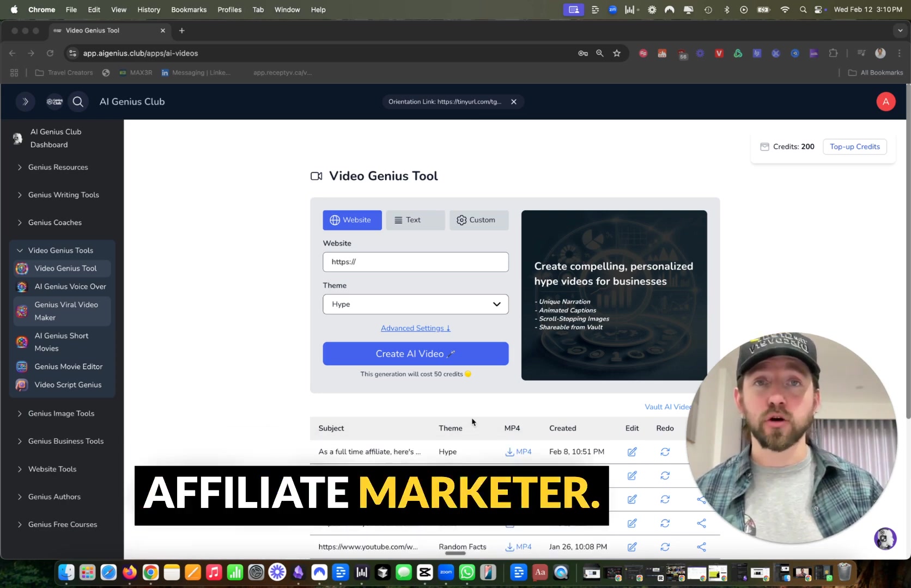Open Advanced Settings link
The width and height of the screenshot is (911, 588).
[x=416, y=328]
